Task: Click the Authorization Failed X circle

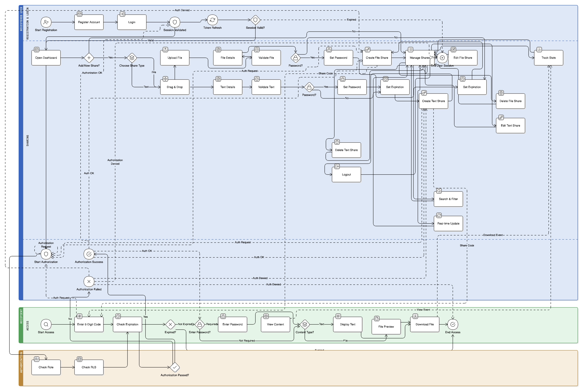Action: click(x=89, y=281)
